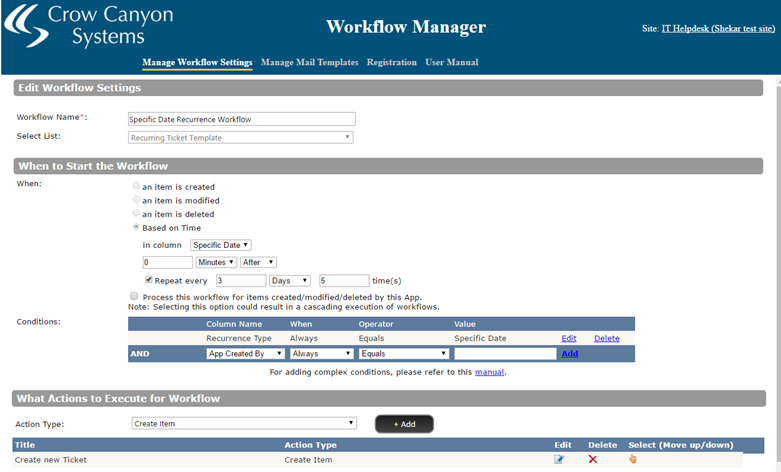Toggle the 'Repeat every' checkbox

click(148, 279)
